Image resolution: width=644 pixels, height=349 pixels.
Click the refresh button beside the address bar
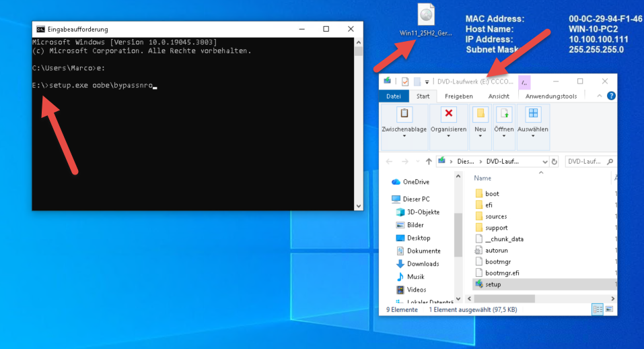click(554, 162)
